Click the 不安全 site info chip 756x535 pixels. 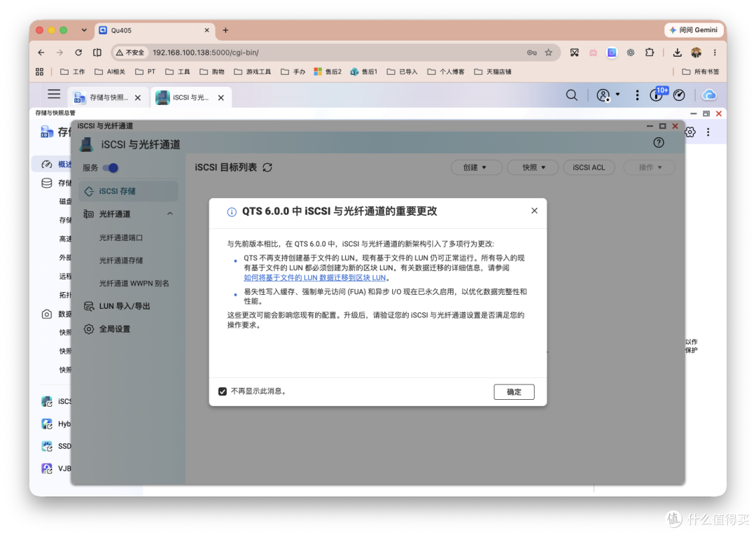[130, 53]
